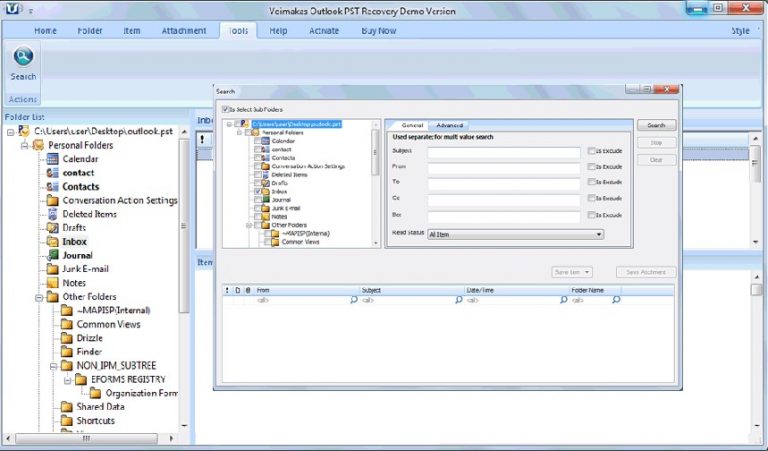
Task: Collapse the outlook.pst node in Folder List
Action: point(10,132)
